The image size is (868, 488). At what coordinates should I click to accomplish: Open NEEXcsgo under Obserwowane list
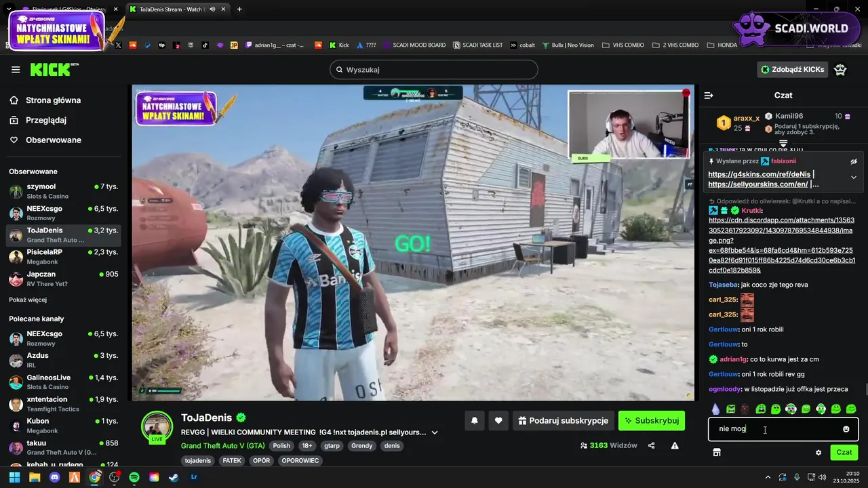point(64,213)
